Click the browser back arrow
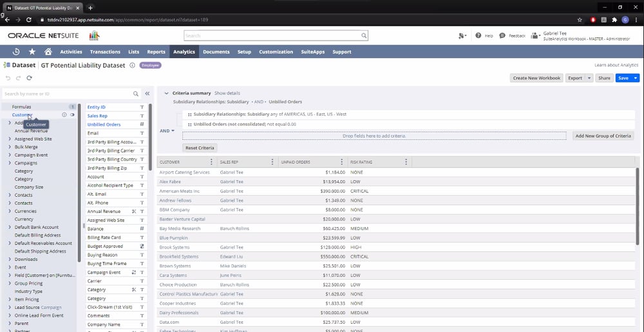The height and width of the screenshot is (332, 644). (7, 20)
